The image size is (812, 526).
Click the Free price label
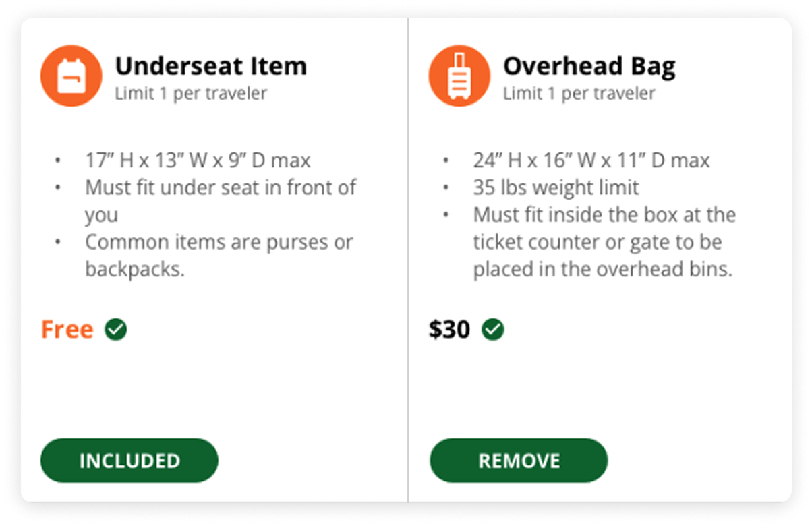67,330
